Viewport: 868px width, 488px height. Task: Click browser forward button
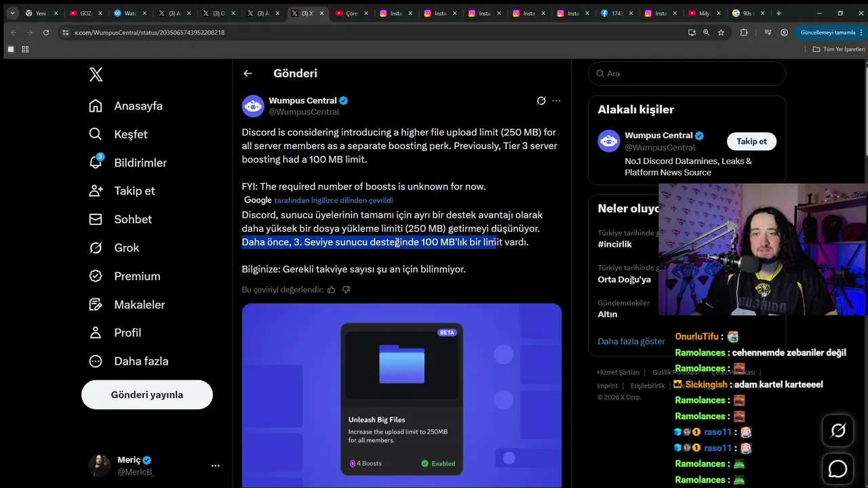coord(30,32)
